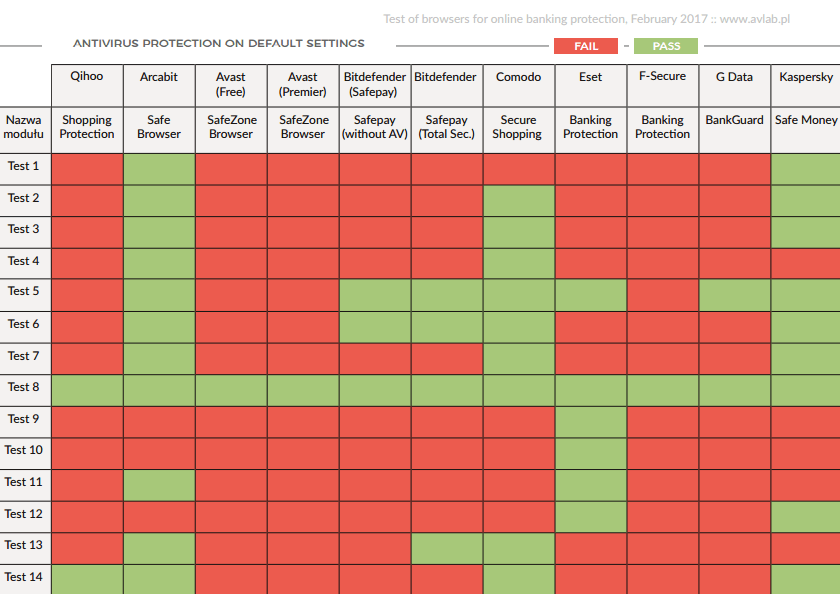The width and height of the screenshot is (840, 594).
Task: Select the Qihoo column header
Action: (x=87, y=77)
